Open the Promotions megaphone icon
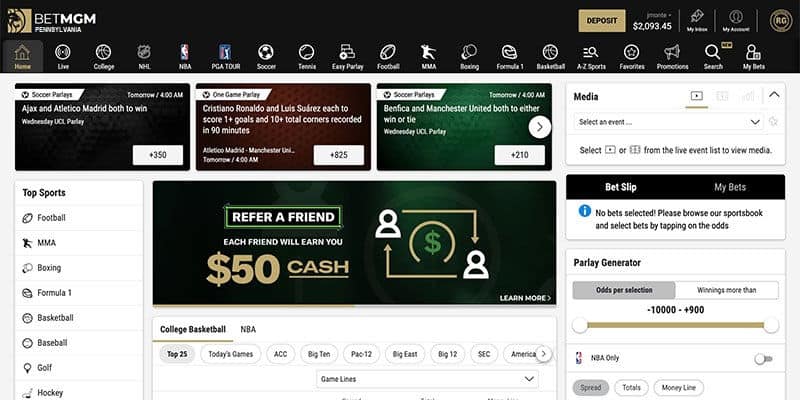This screenshot has width=800, height=400. (672, 52)
